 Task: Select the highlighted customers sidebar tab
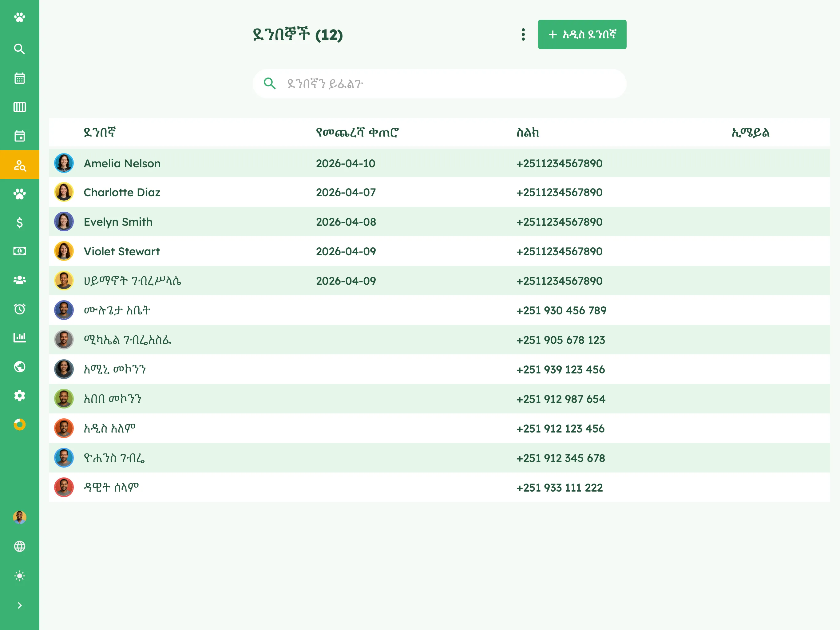tap(19, 165)
